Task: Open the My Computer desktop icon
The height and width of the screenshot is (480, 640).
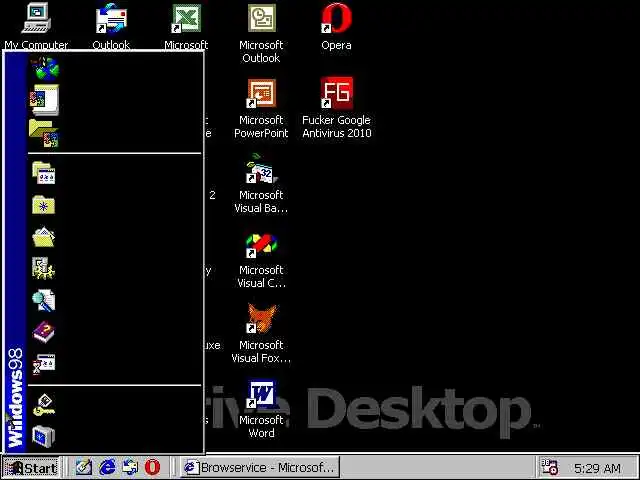Action: [36, 25]
